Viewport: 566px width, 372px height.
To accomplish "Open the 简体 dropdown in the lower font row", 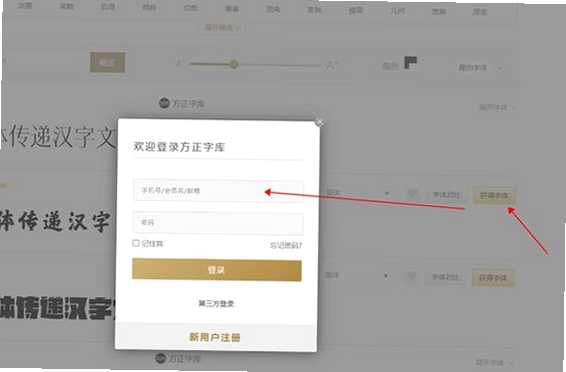I will tap(356, 276).
